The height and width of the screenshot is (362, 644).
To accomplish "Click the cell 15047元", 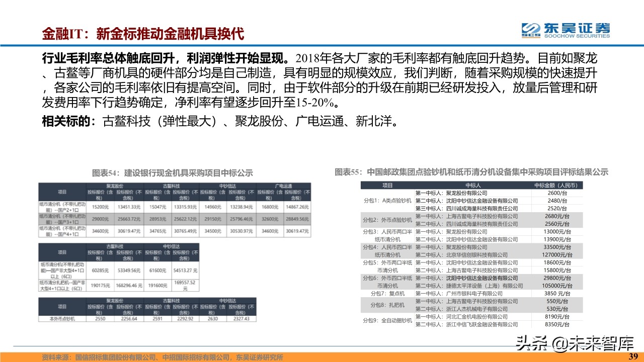I will click(x=157, y=207).
